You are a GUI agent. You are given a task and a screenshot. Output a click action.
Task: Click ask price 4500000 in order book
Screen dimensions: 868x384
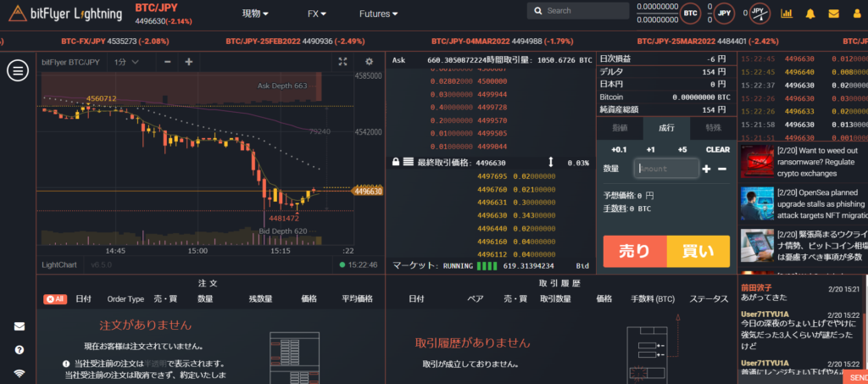[x=492, y=81]
